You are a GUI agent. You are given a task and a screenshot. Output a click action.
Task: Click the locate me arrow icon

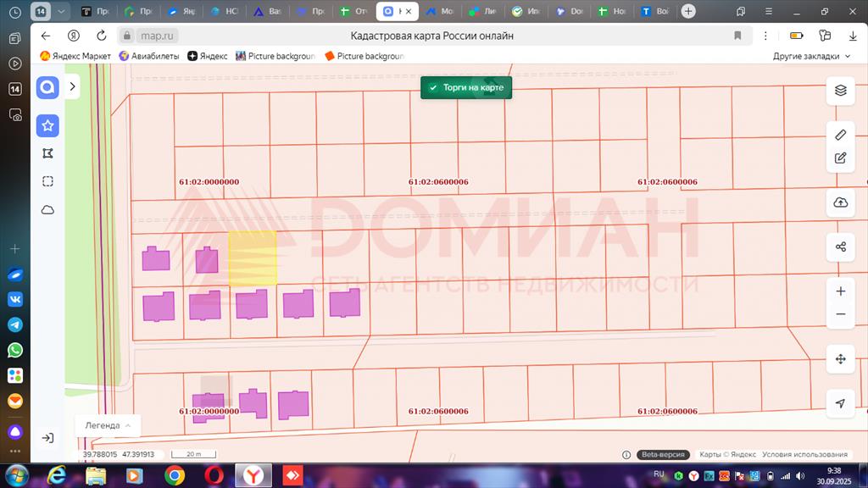pos(840,403)
